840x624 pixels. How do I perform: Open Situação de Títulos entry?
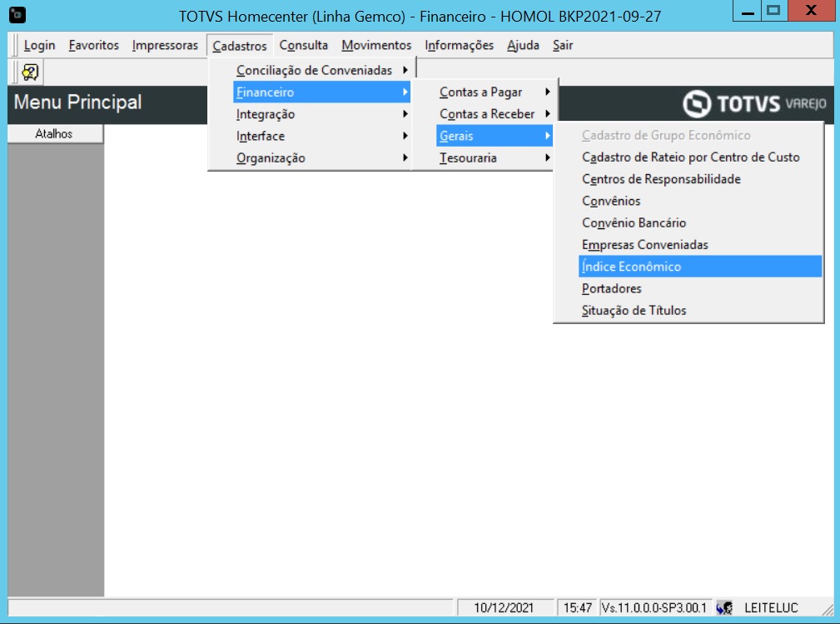click(700, 311)
